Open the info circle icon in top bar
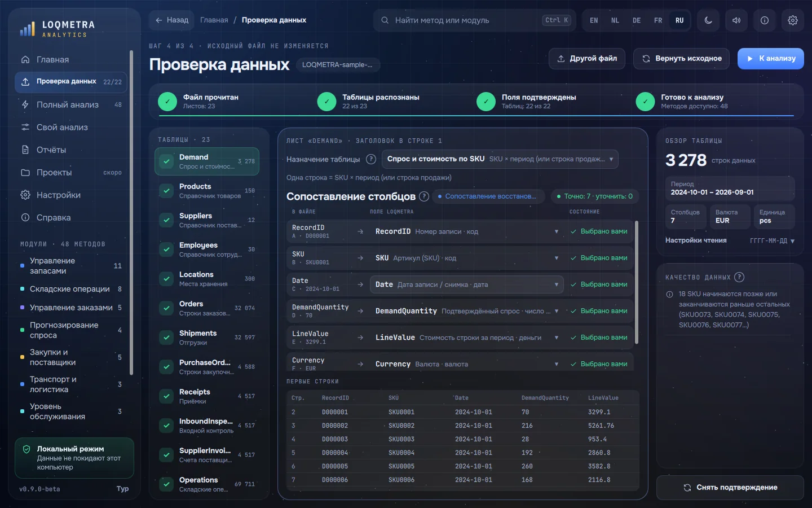Image resolution: width=812 pixels, height=508 pixels. (x=765, y=20)
